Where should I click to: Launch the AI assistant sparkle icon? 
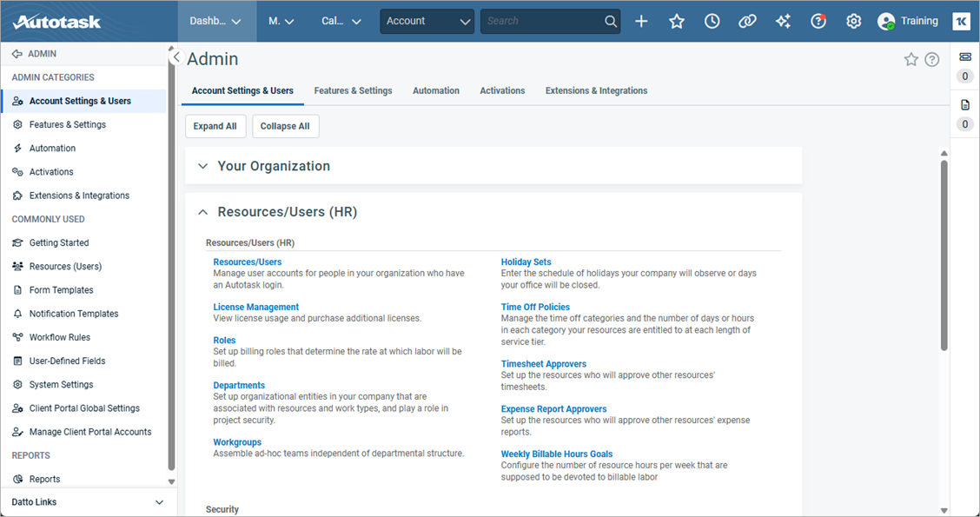point(783,20)
